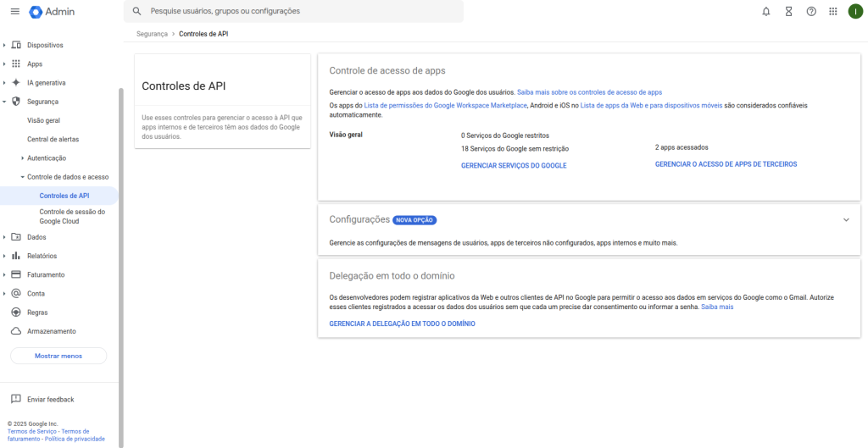The image size is (868, 448).
Task: Open Lista de apps da Web link
Action: 651,105
